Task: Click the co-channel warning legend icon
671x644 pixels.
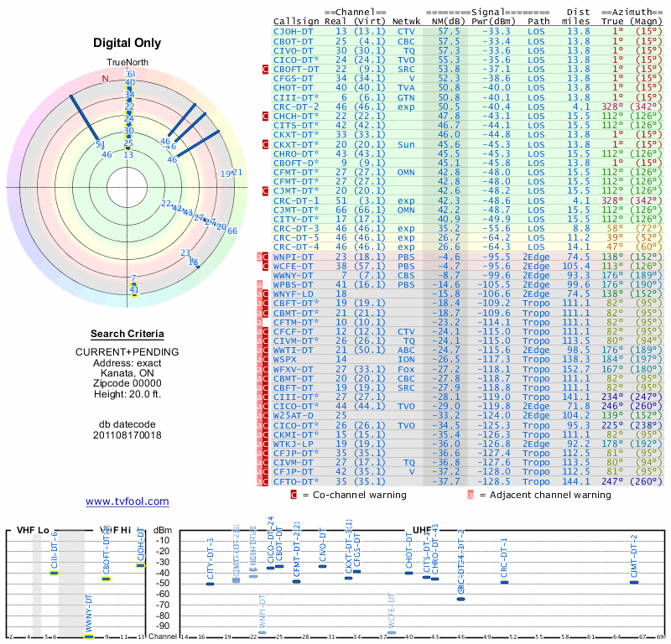Action: (x=294, y=495)
